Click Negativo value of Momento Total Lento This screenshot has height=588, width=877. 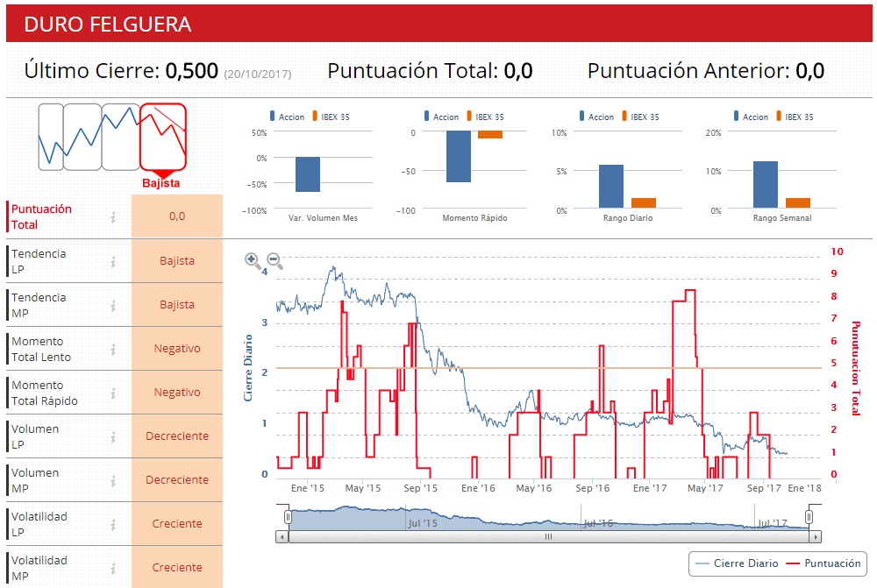pos(177,349)
